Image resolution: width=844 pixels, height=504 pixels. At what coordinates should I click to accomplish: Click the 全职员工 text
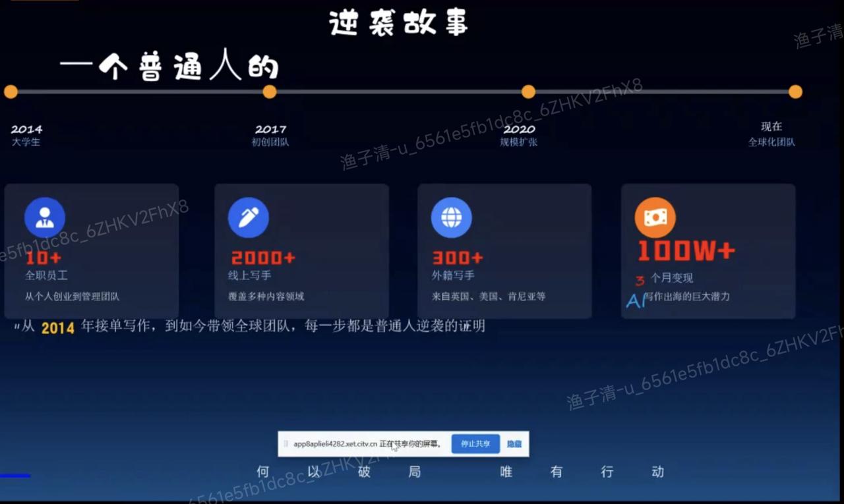(46, 275)
